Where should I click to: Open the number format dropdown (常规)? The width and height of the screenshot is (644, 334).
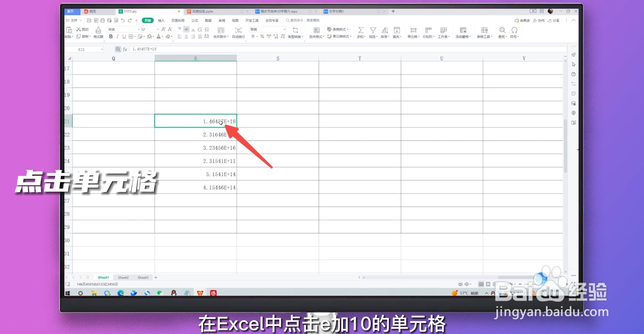click(x=284, y=29)
